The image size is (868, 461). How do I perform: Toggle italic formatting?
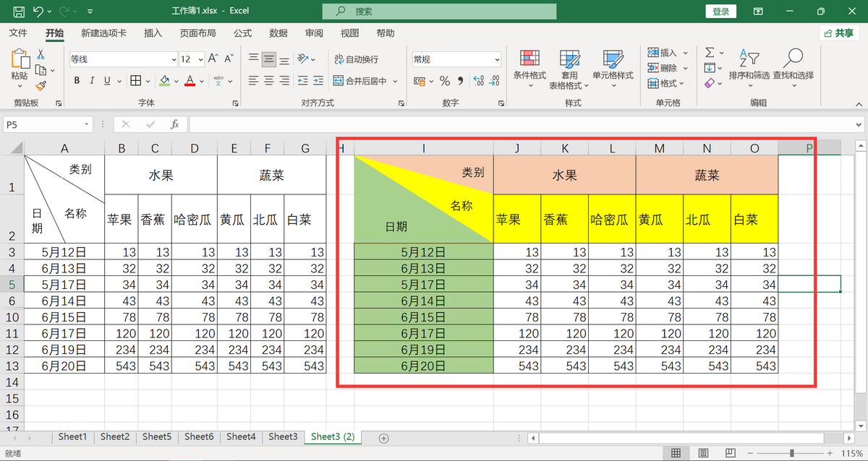(x=92, y=81)
